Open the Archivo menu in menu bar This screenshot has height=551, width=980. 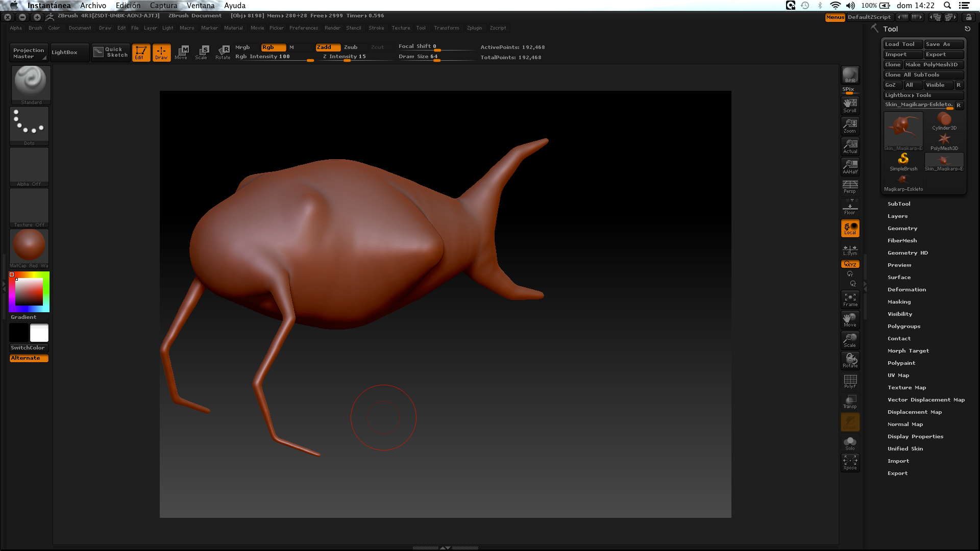tap(93, 6)
